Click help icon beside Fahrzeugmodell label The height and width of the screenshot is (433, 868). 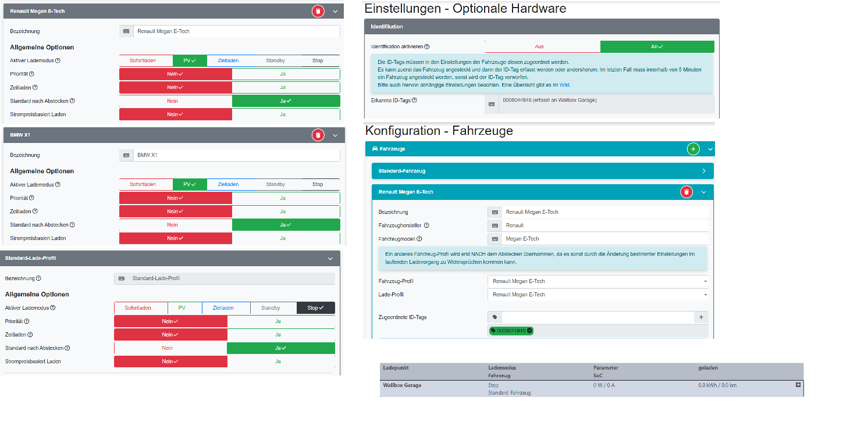click(419, 239)
